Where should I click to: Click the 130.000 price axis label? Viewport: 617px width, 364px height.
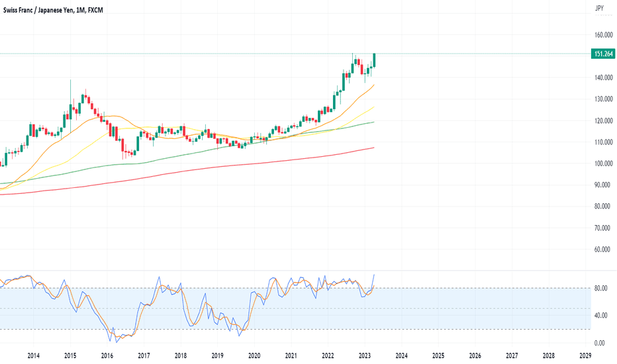(x=604, y=99)
